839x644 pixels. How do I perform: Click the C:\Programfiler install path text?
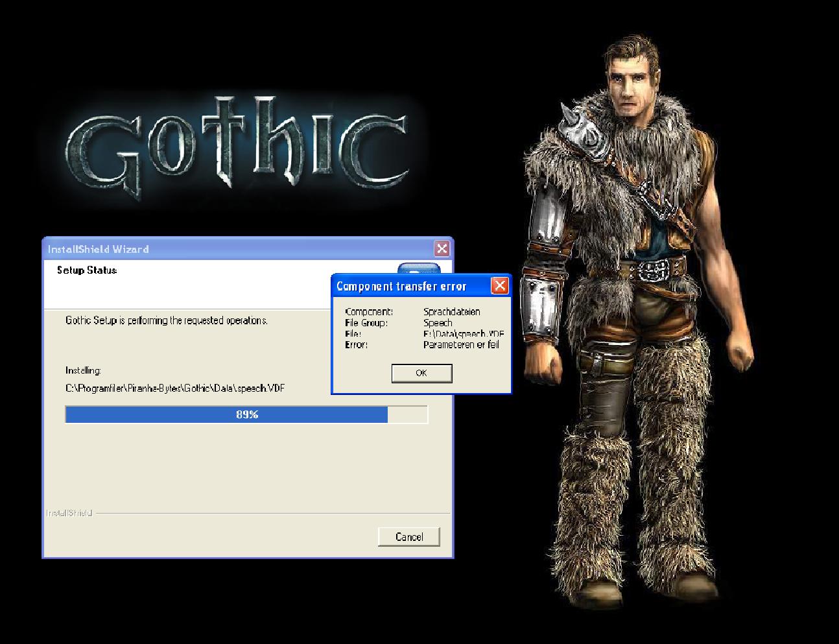[x=175, y=388]
